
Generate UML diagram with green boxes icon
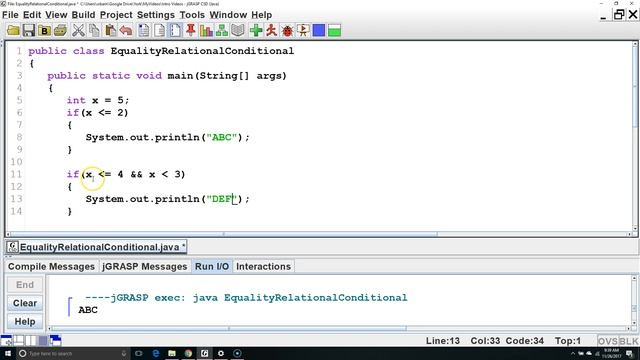(x=222, y=31)
